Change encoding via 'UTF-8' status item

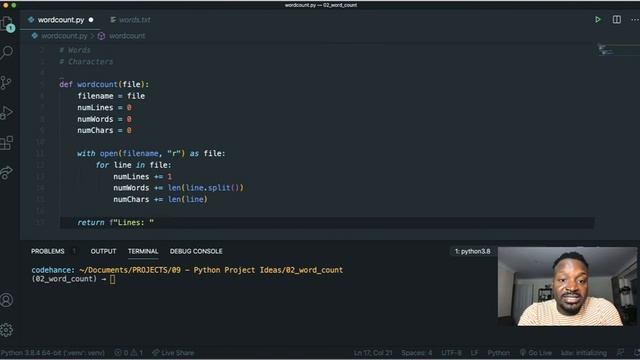(451, 353)
